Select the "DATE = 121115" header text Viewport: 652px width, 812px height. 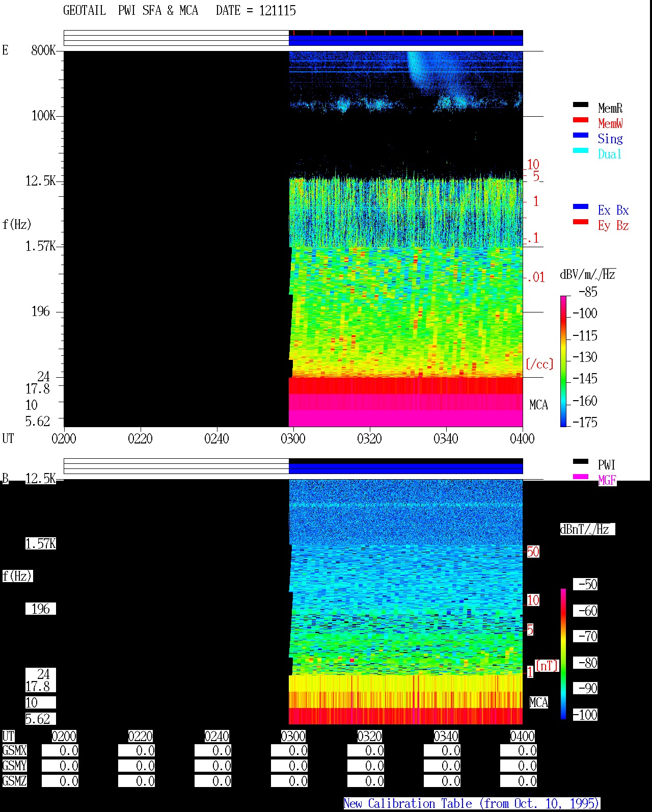pyautogui.click(x=256, y=11)
